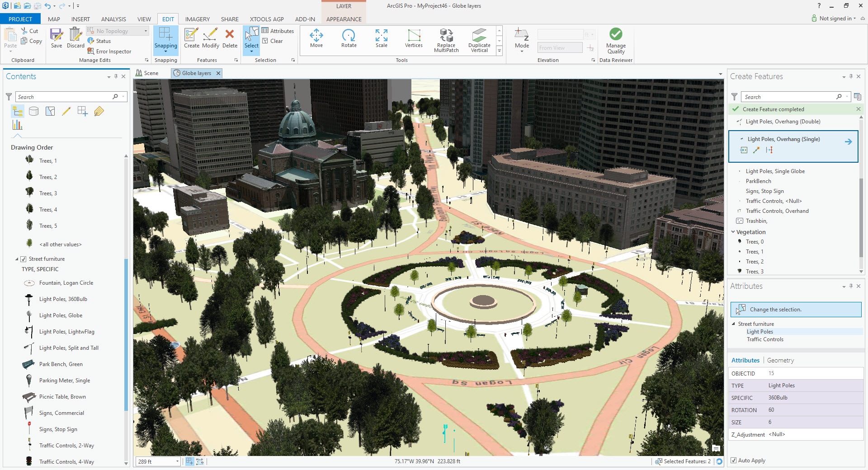Click the Create Features search field
The width and height of the screenshot is (868, 470).
790,97
